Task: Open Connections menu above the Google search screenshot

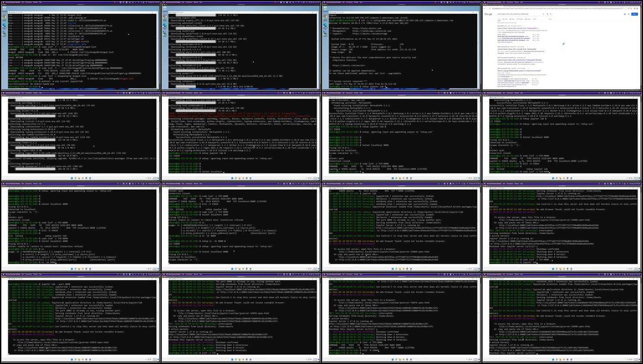Action: [x=510, y=2]
